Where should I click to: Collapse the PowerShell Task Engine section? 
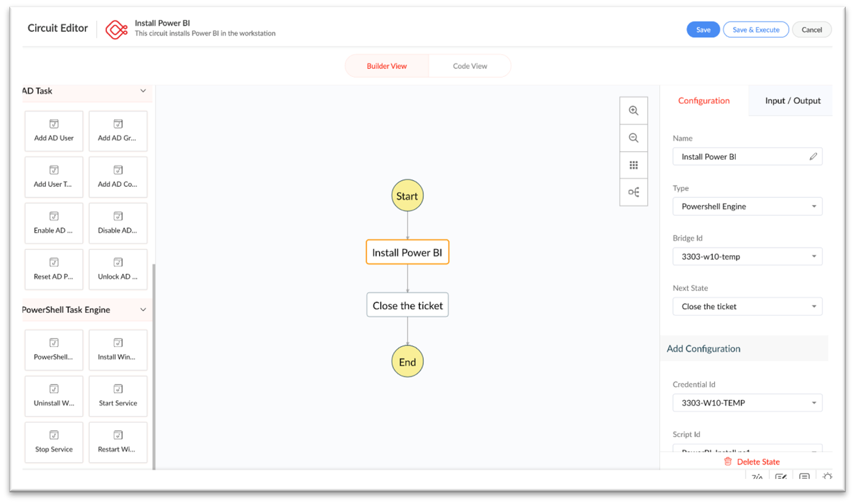point(143,310)
